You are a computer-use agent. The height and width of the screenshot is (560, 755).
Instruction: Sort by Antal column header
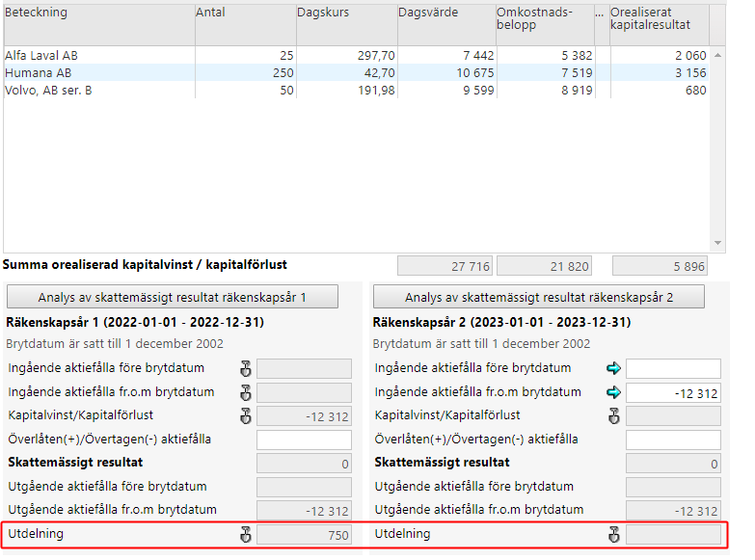tap(246, 25)
